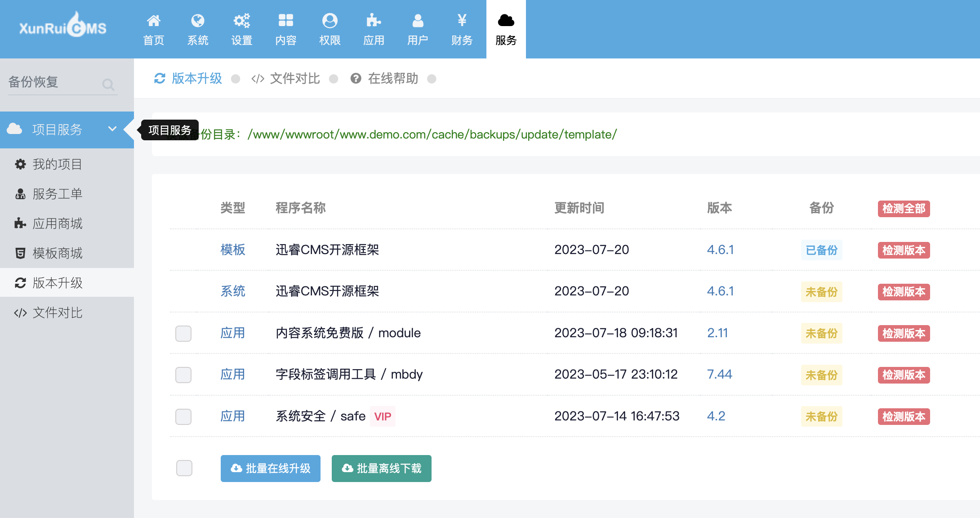Click version 2.11 link
980x518 pixels.
[717, 333]
